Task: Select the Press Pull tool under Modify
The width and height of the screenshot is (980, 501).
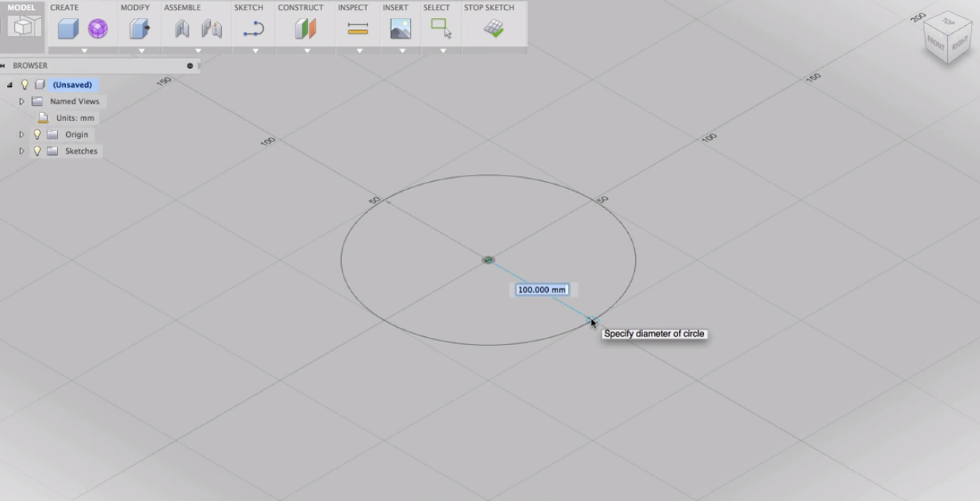Action: (139, 29)
